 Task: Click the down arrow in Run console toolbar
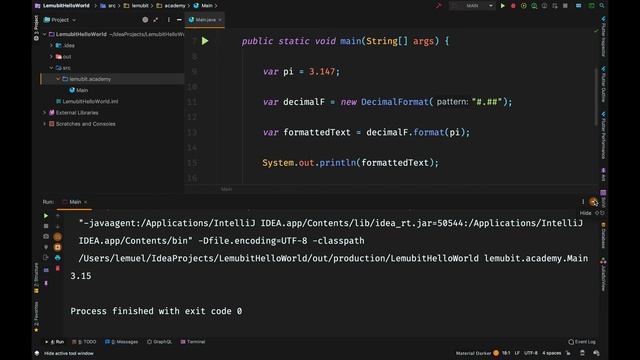click(58, 226)
